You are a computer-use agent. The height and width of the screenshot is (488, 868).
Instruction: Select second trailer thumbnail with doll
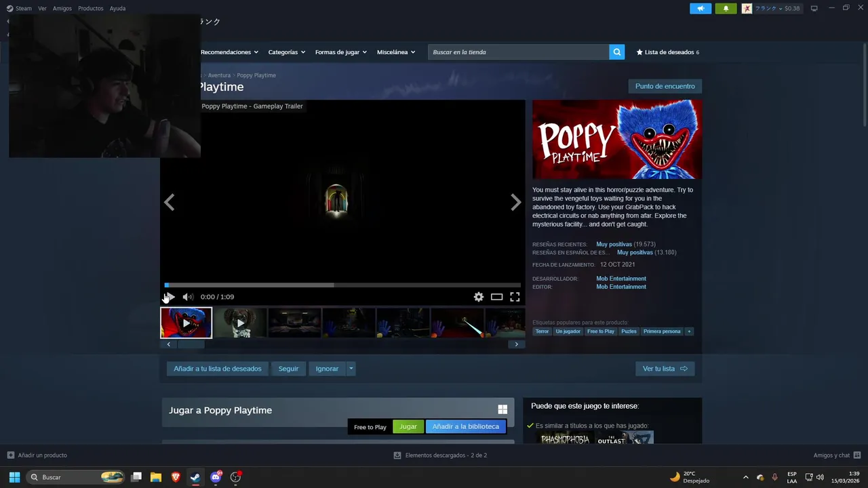tap(240, 323)
